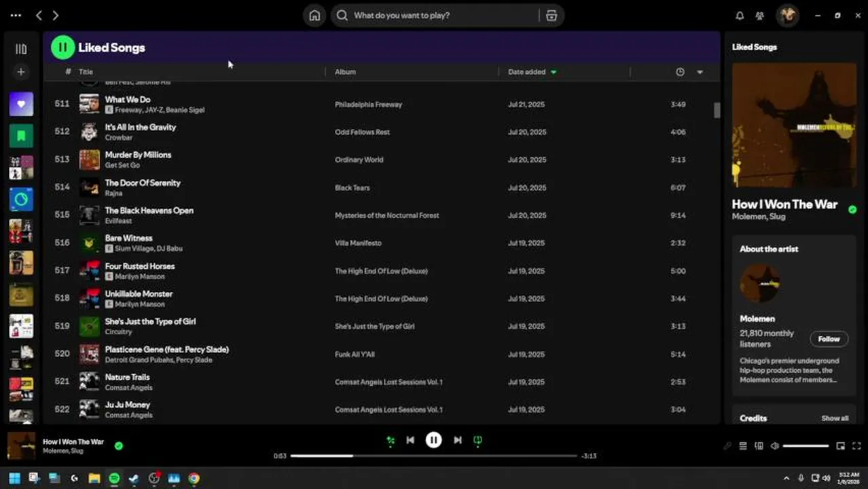The image size is (868, 489).
Task: Toggle the green checkmark beside song title in panel
Action: coord(852,210)
